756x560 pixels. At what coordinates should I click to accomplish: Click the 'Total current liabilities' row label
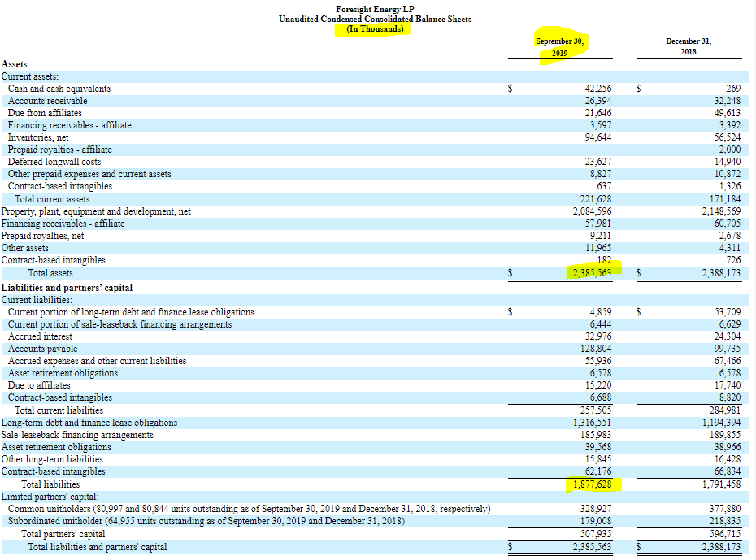click(59, 410)
